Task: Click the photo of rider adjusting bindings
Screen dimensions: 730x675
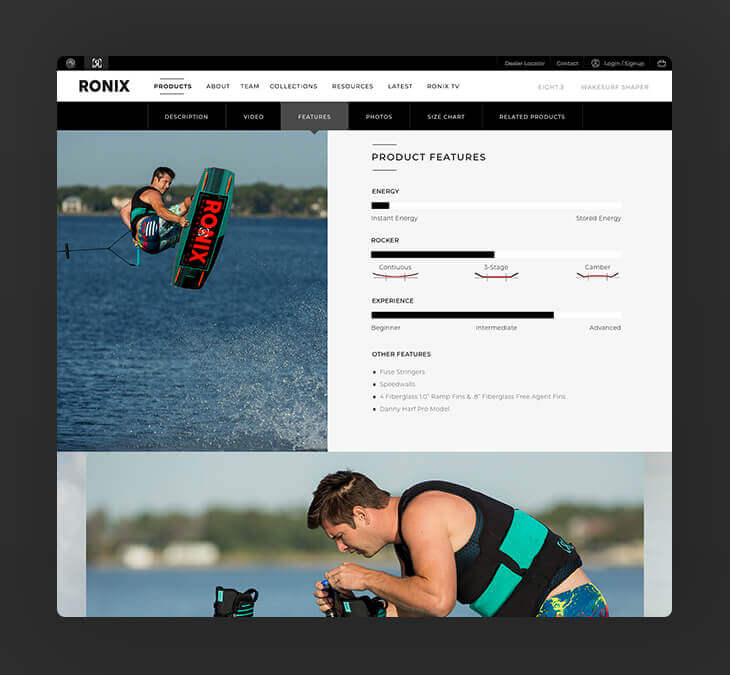Action: pos(365,534)
